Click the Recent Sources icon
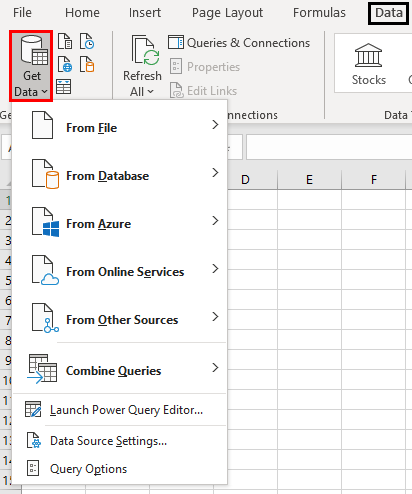The height and width of the screenshot is (494, 412). point(87,41)
